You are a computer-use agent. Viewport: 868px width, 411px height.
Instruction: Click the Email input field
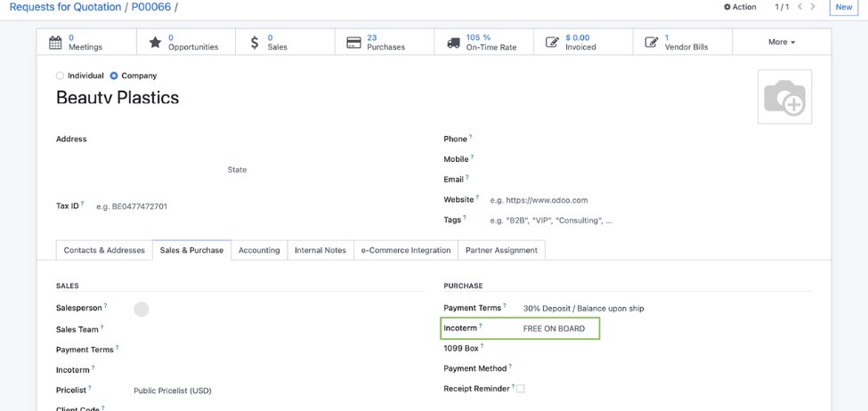[x=650, y=179]
